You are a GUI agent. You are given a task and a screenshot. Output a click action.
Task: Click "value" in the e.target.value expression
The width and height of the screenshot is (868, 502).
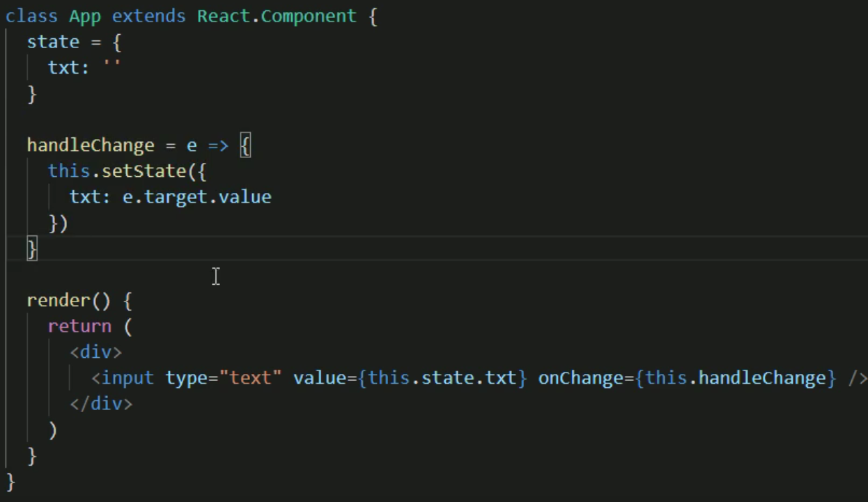(x=245, y=197)
